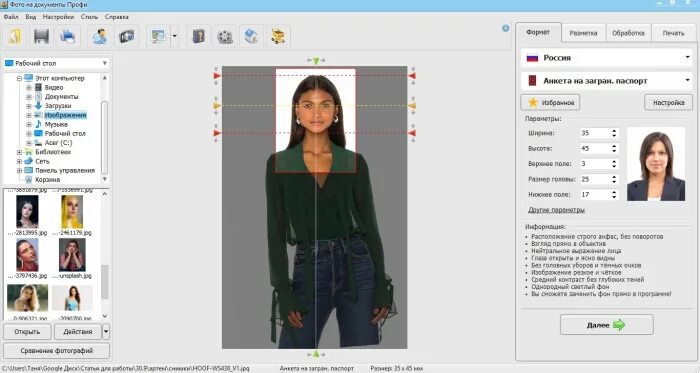Click the Ширина value field
The image size is (700, 373).
tap(596, 133)
